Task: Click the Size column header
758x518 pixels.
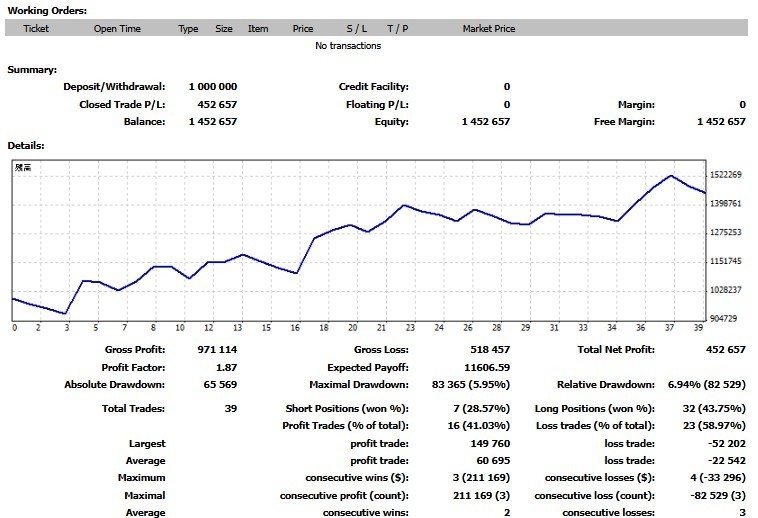Action: tap(224, 29)
